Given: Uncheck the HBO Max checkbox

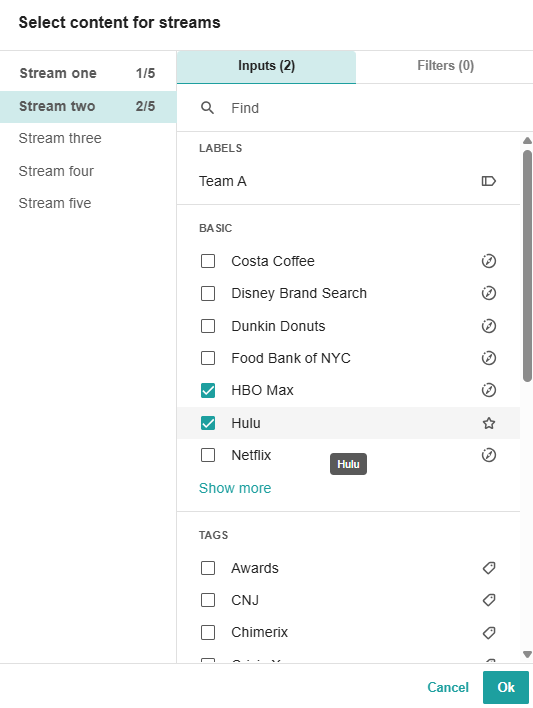Looking at the screenshot, I should pyautogui.click(x=208, y=390).
